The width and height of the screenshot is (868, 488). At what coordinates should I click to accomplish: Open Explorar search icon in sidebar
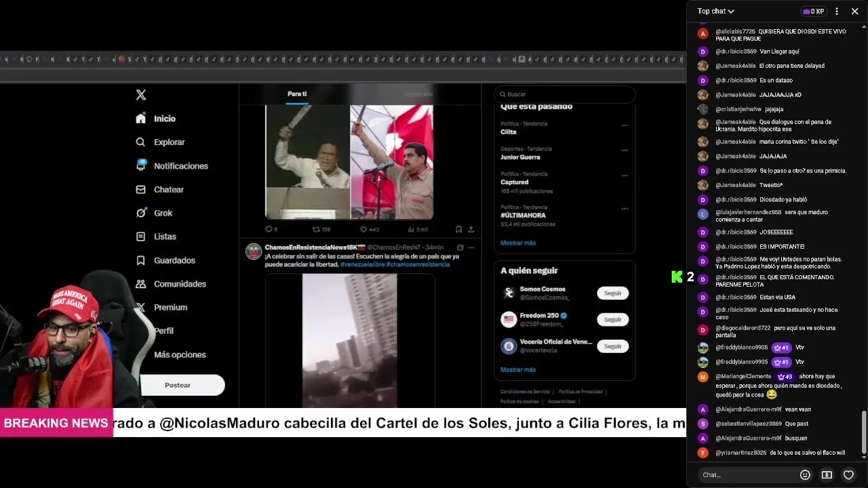pos(140,142)
